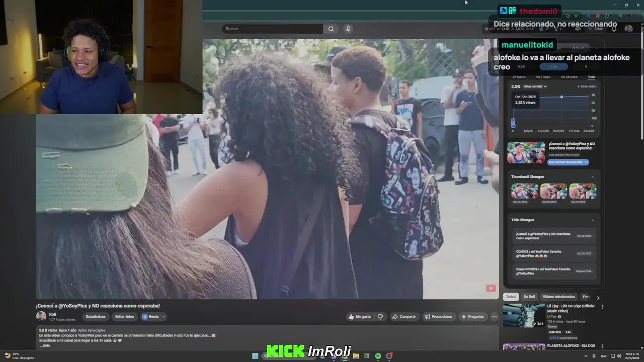Click the dislike thumbs-down icon
The height and width of the screenshot is (362, 644).
point(380,317)
